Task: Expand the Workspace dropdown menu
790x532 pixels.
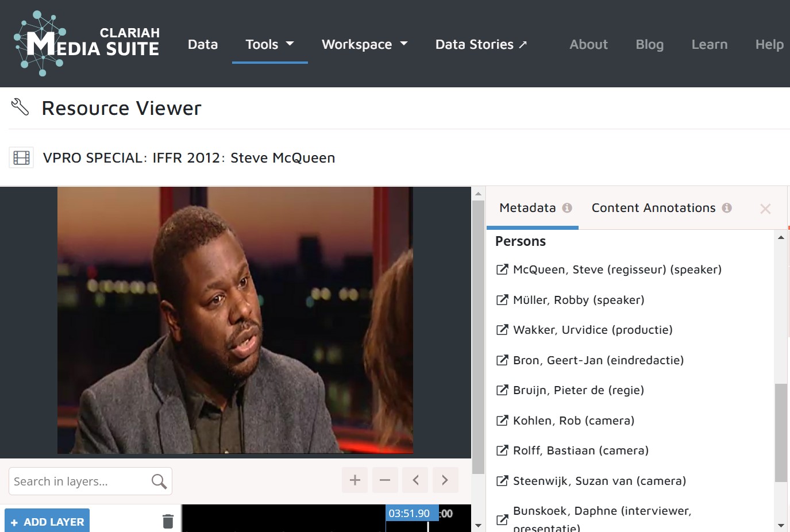Action: [364, 44]
